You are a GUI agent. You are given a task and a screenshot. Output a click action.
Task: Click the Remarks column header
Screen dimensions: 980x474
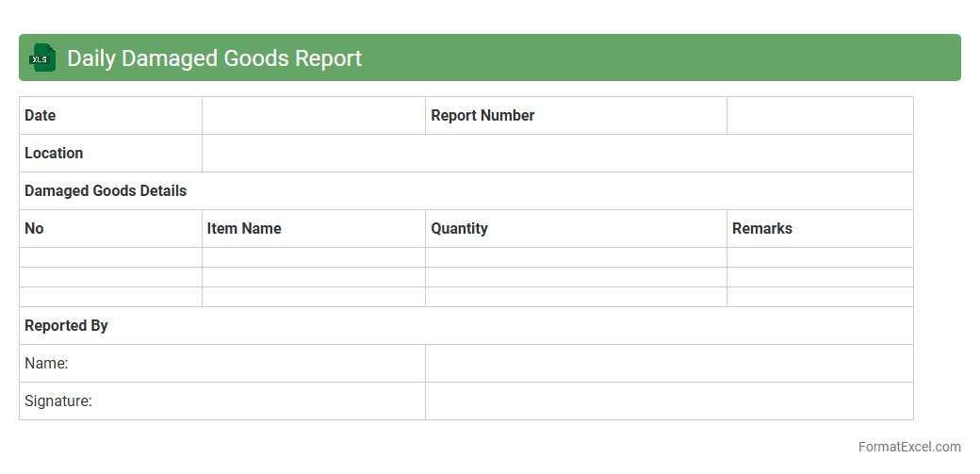point(819,228)
